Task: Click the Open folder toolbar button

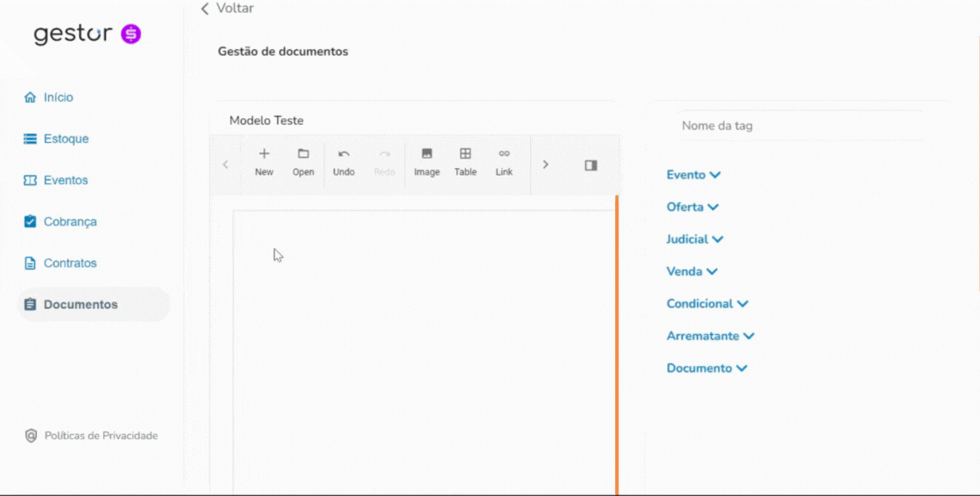Action: (303, 162)
